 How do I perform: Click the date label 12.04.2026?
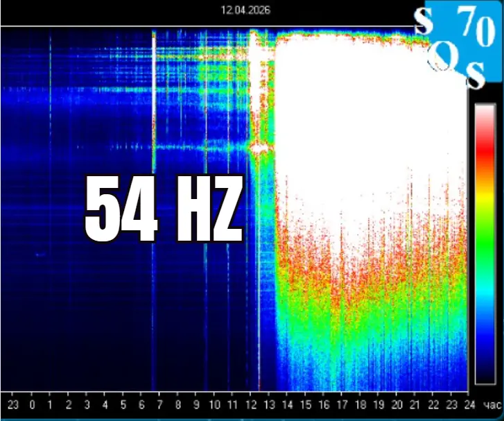pos(245,10)
